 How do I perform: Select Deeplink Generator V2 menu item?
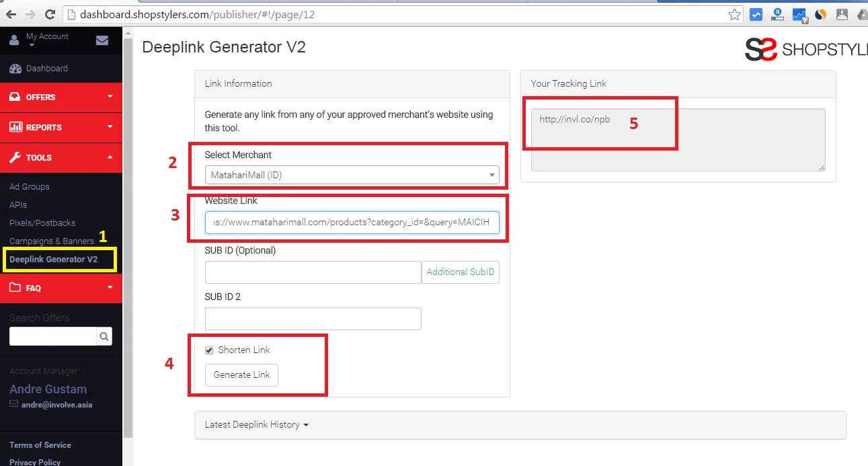(x=54, y=259)
